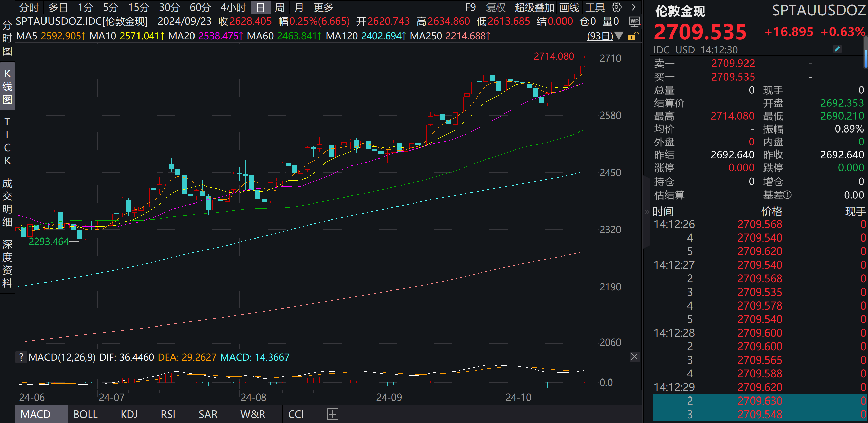Screen dimensions: 868x423
Task: Click 买一 price 2709.535
Action: point(733,77)
